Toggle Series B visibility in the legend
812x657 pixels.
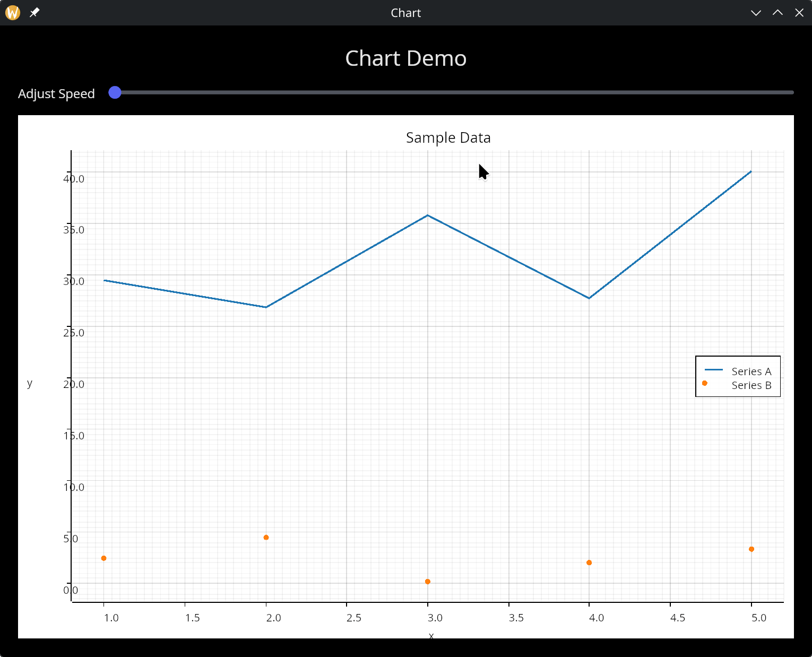click(x=751, y=385)
